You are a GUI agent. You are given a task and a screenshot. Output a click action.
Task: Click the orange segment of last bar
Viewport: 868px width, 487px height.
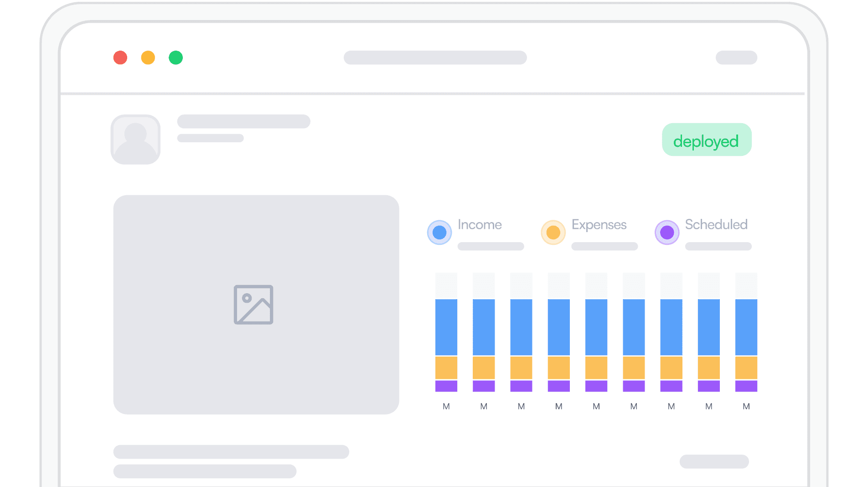(746, 368)
